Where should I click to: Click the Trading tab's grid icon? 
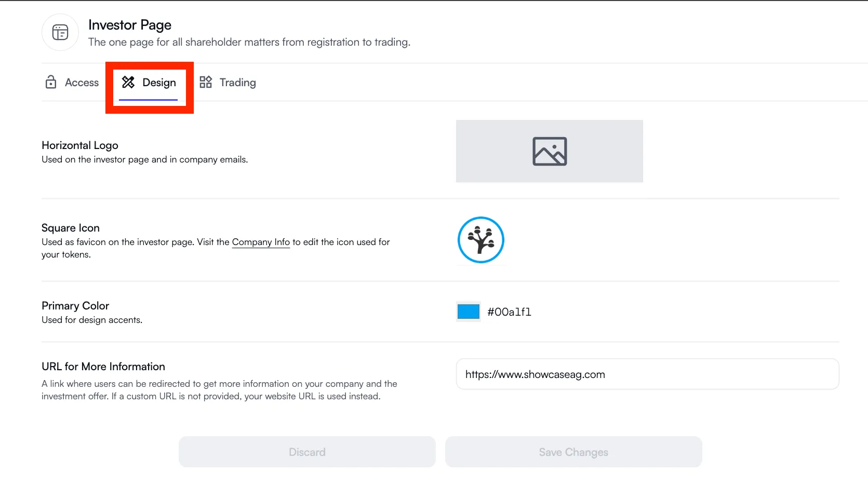point(206,82)
